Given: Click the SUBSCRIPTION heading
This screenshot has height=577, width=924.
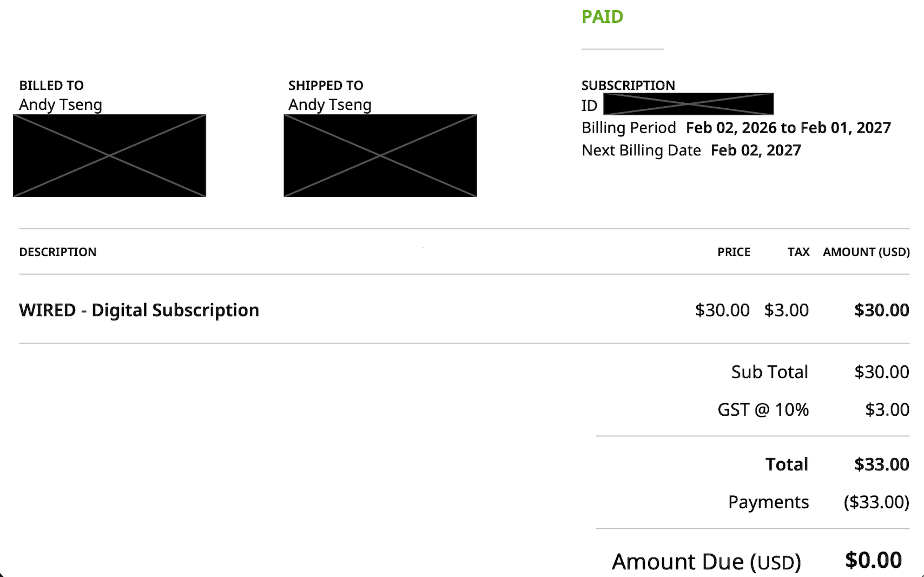Looking at the screenshot, I should (628, 86).
